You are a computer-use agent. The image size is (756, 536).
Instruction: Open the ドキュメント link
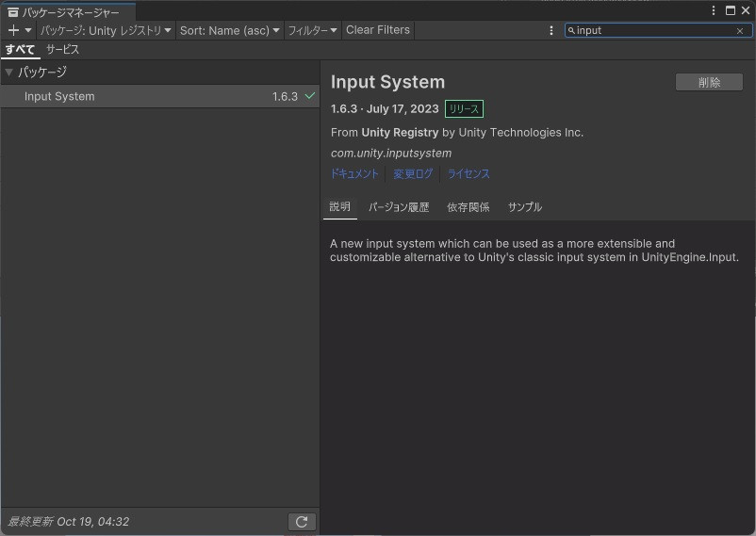[354, 173]
